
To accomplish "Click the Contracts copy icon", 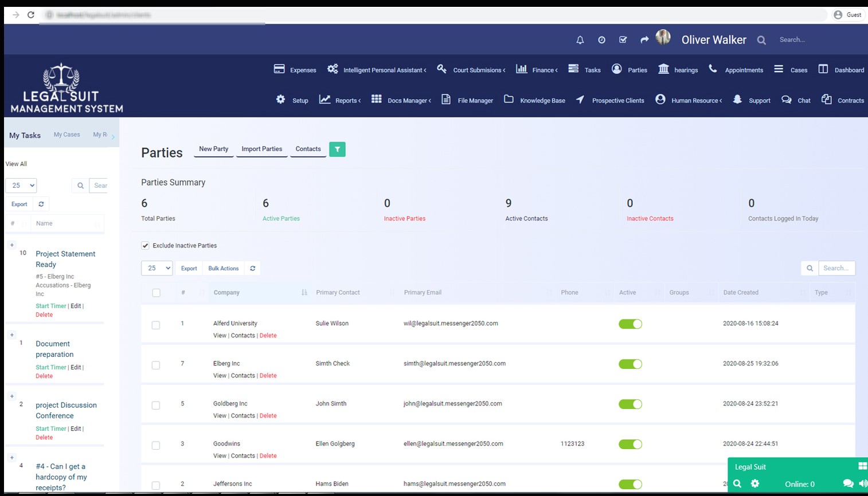I will pos(827,99).
